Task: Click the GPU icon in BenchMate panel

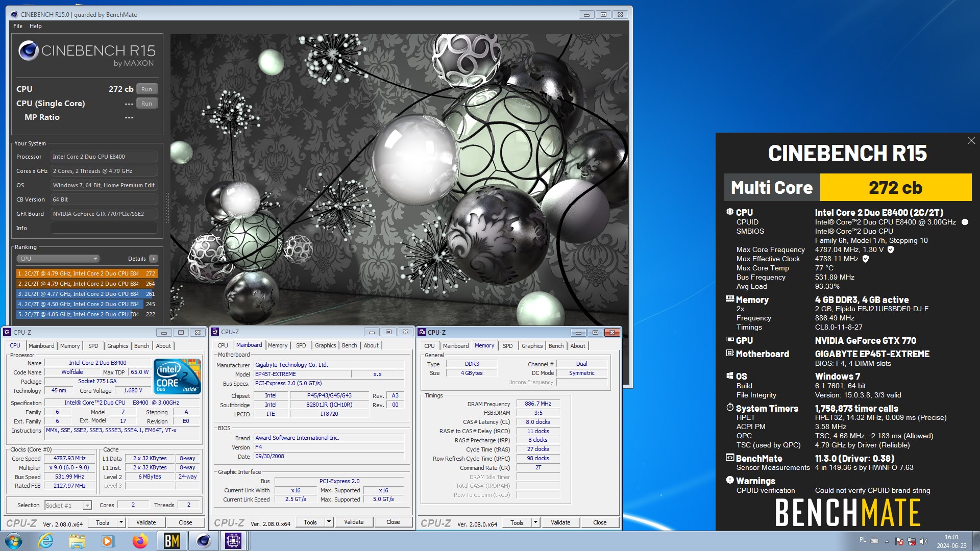Action: point(730,340)
